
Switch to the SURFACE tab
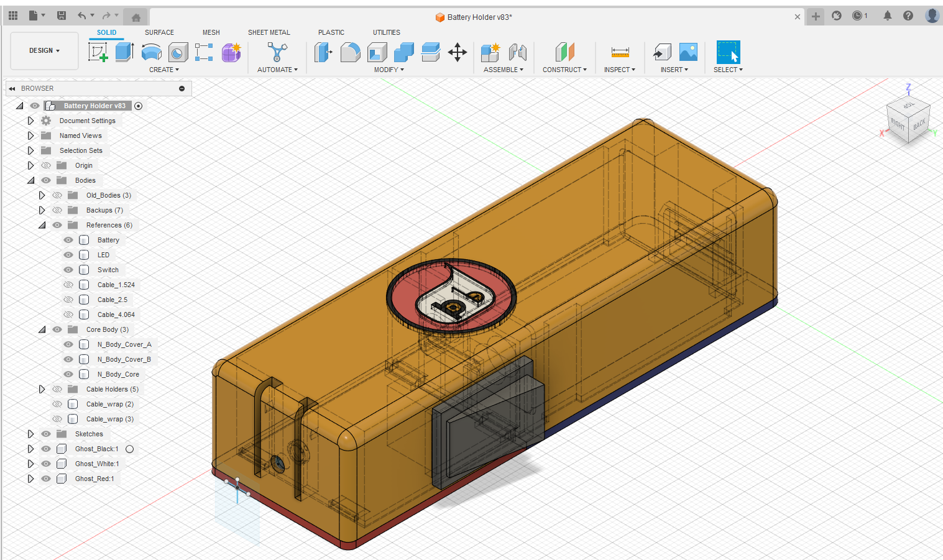coord(159,32)
